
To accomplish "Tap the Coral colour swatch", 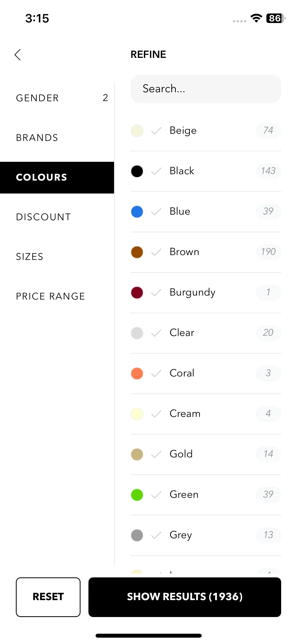I will tap(137, 374).
